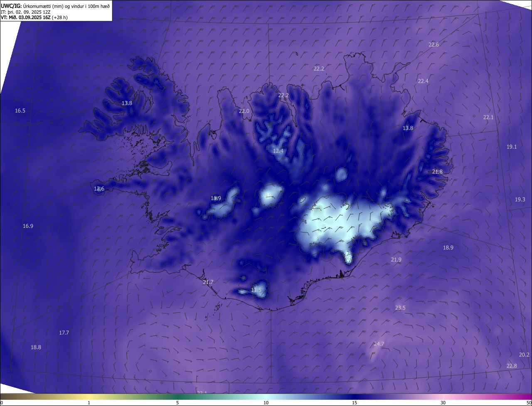Click the 16.9 value label
This screenshot has height=406, width=532.
pyautogui.click(x=28, y=226)
